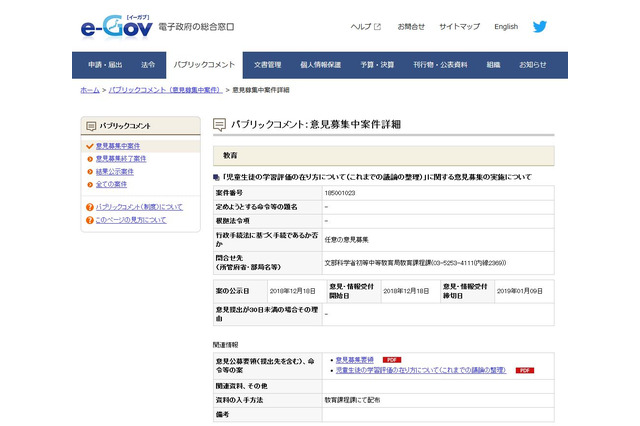Open the ヘルプ link

(361, 27)
